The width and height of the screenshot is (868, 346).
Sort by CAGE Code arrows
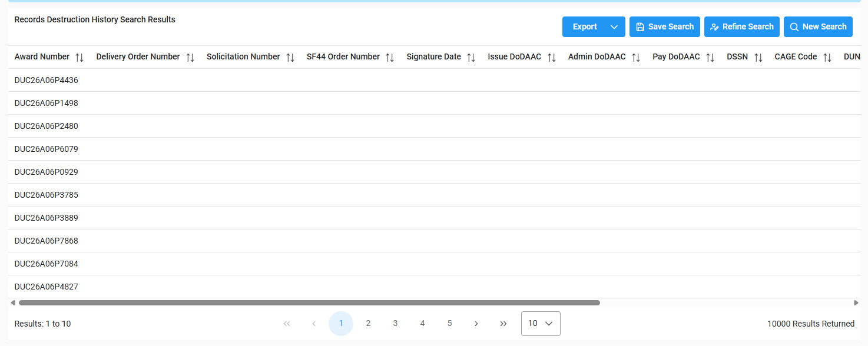827,57
